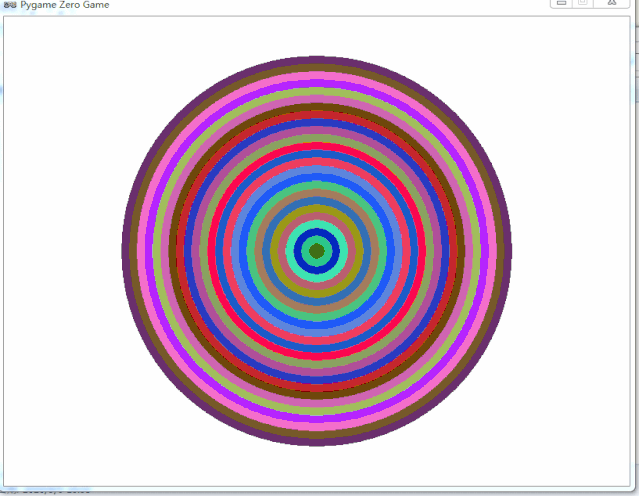The width and height of the screenshot is (639, 496).
Task: Click the Pygame Zero window icon
Action: pos(10,5)
